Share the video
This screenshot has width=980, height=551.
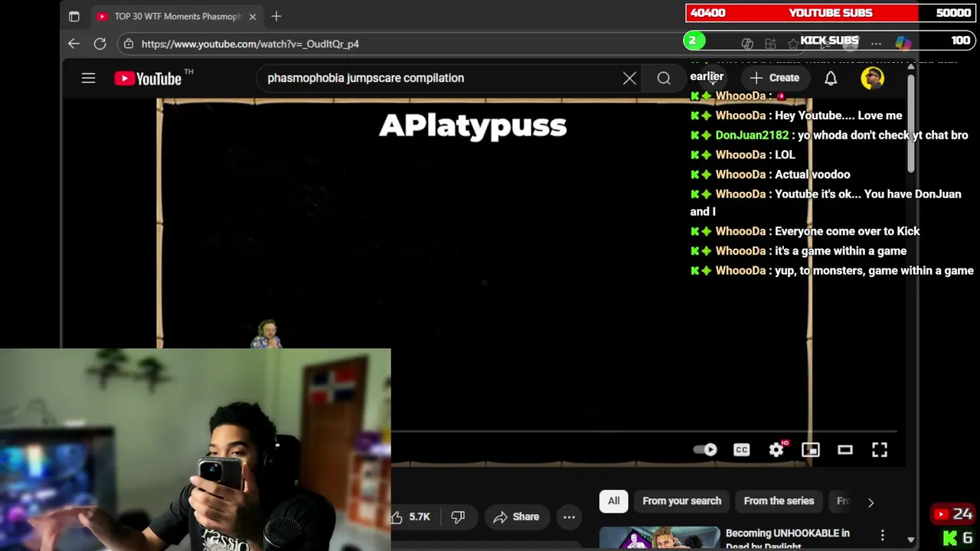(x=517, y=517)
